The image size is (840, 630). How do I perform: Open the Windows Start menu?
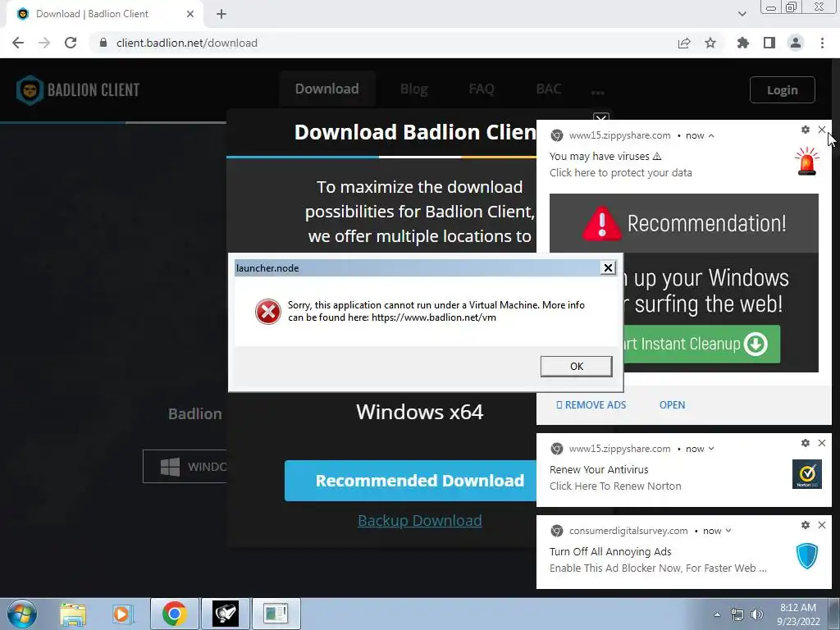click(22, 614)
